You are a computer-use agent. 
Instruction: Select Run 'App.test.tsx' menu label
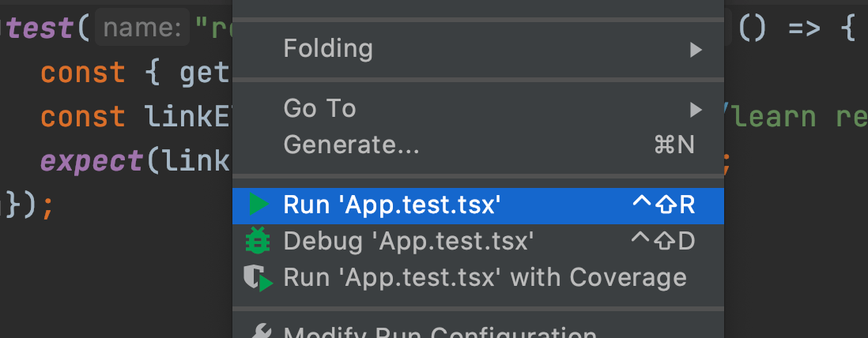[x=392, y=205]
